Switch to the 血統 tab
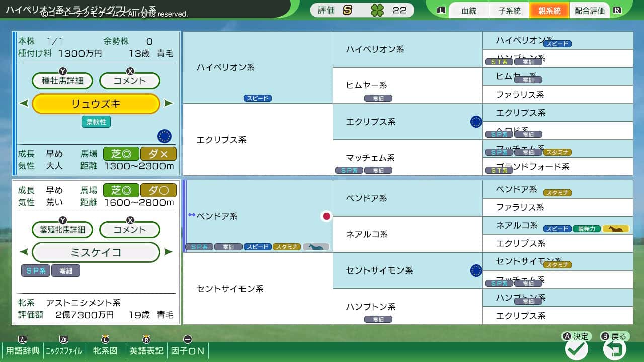Image resolution: width=644 pixels, height=362 pixels. 468,11
